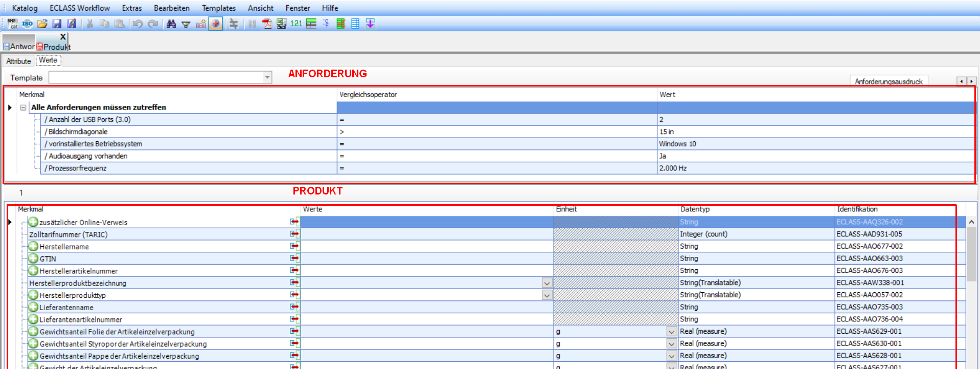Click the binoculars search icon

[171, 24]
